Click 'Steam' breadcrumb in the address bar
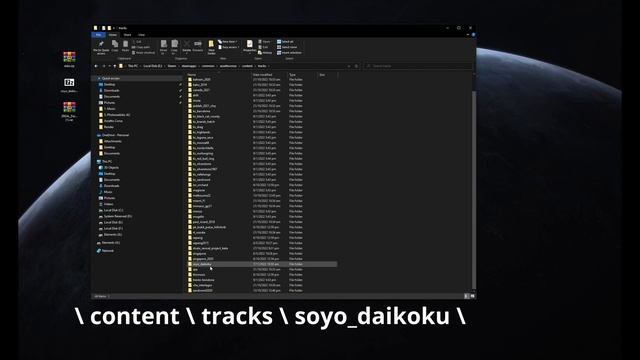The width and height of the screenshot is (640, 360). pos(172,66)
